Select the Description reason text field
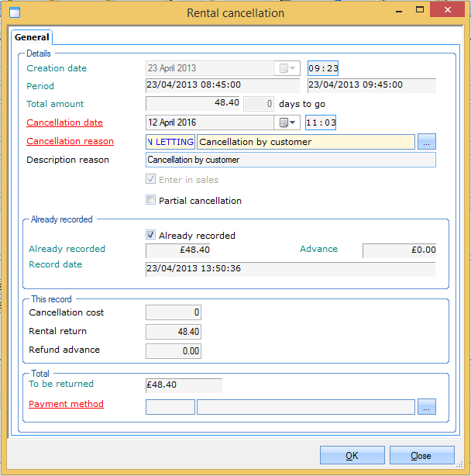 pos(291,160)
